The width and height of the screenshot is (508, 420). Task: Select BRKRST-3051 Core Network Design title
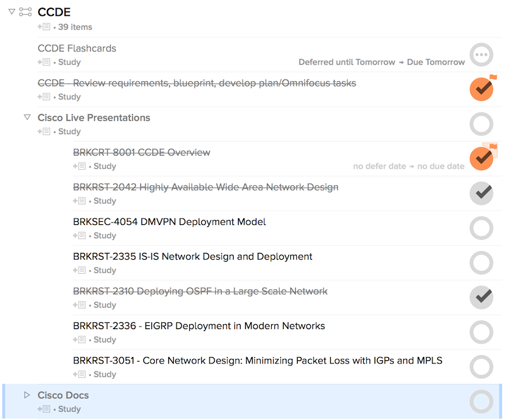[258, 360]
